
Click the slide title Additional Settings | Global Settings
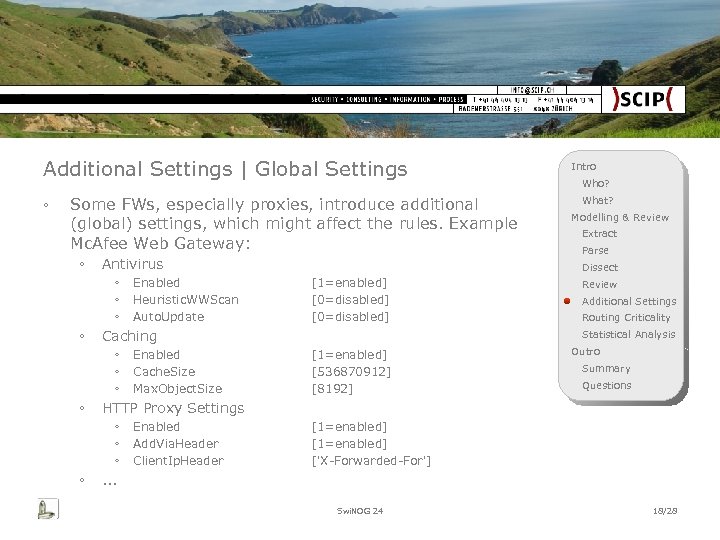tap(225, 169)
